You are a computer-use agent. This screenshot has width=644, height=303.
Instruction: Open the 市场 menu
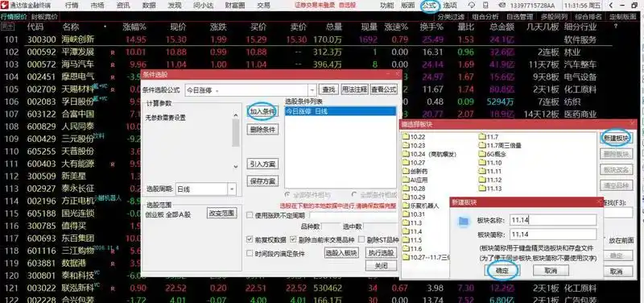click(97, 6)
